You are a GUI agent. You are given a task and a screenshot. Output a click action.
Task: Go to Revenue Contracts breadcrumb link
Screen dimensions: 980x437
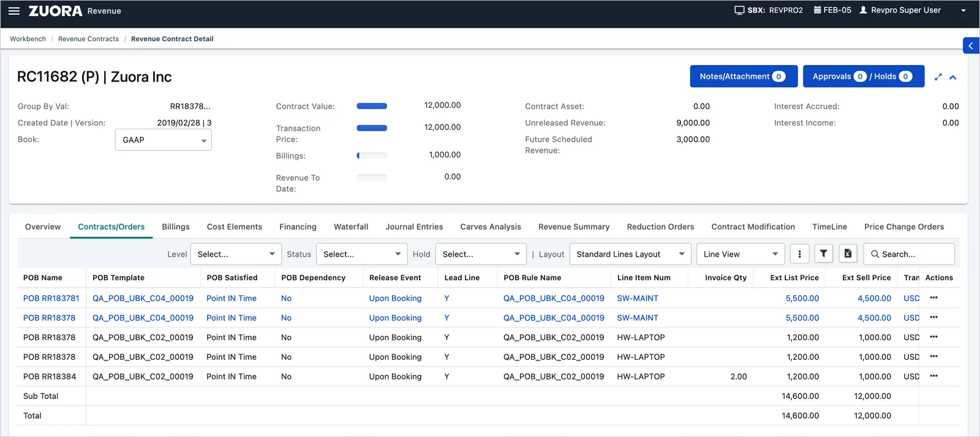89,39
